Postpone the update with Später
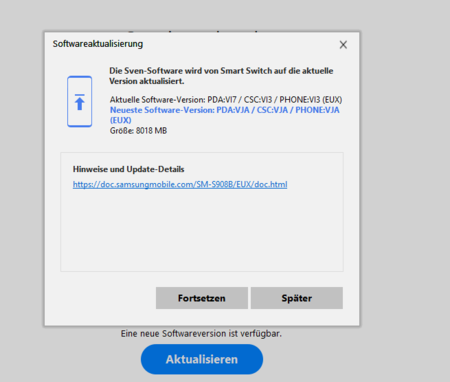450x382 pixels. point(297,298)
